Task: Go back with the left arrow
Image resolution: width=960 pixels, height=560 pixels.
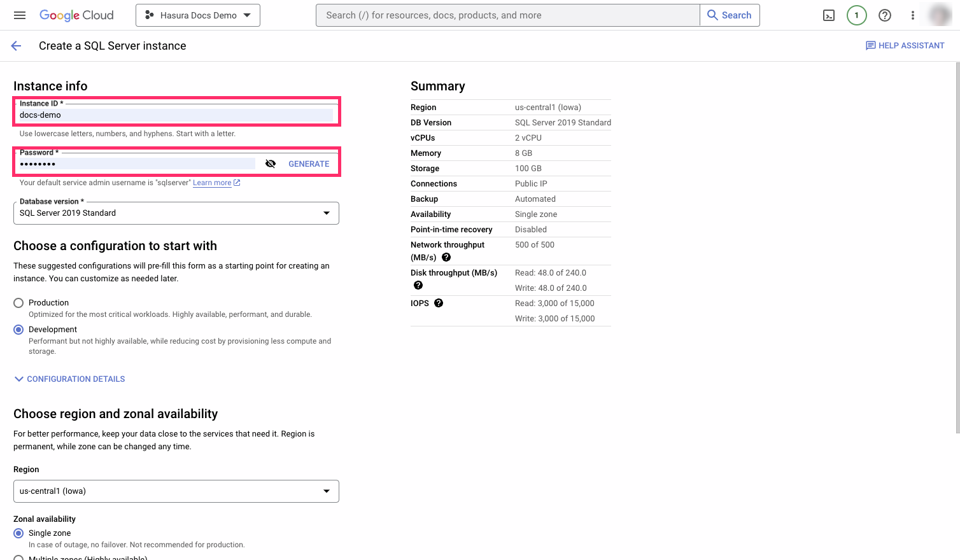Action: pyautogui.click(x=17, y=46)
